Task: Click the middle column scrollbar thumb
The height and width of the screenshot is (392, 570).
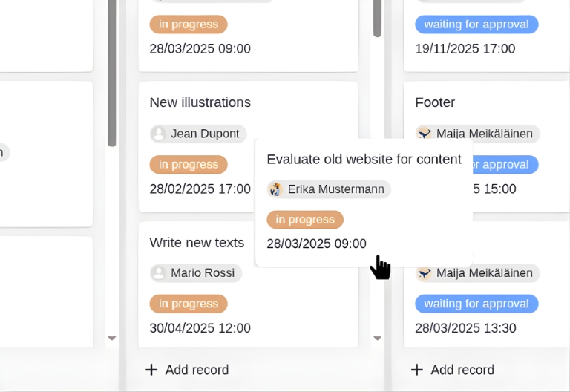Action: [377, 18]
